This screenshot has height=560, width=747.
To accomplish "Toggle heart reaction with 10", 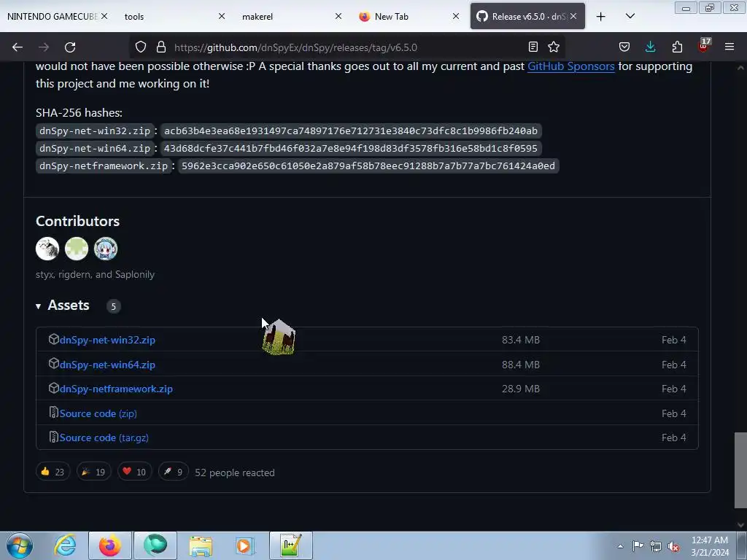I will coord(135,472).
